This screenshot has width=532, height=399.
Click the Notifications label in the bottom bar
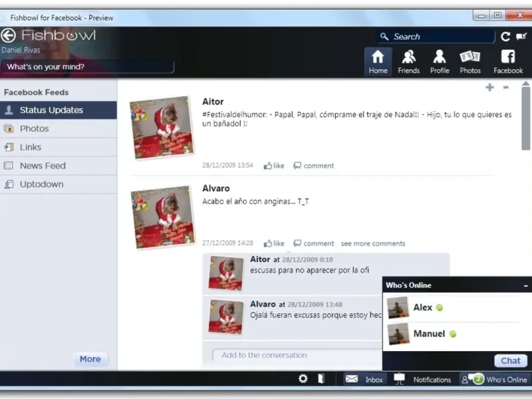pyautogui.click(x=432, y=380)
